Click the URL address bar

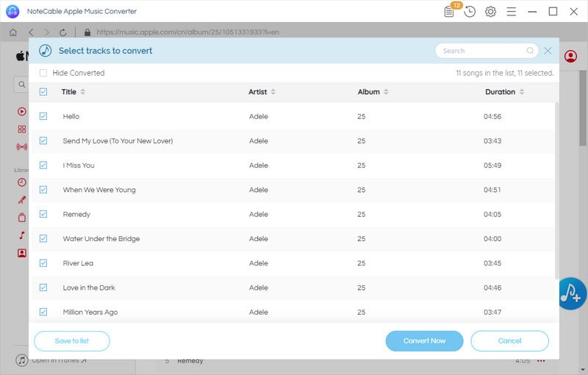tap(187, 32)
